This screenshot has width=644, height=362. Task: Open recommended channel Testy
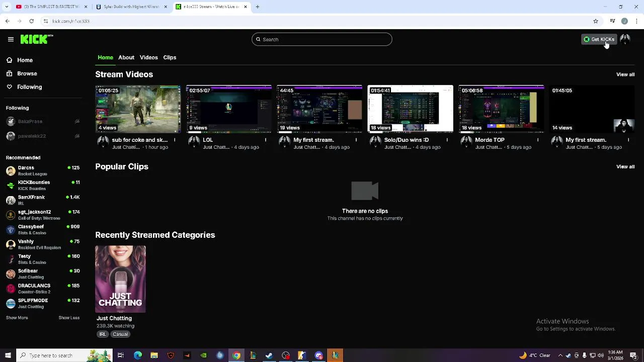42,259
